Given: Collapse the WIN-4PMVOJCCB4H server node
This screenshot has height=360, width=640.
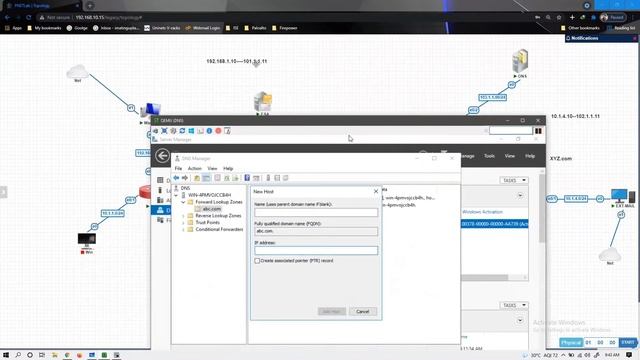Looking at the screenshot, I should coord(176,195).
